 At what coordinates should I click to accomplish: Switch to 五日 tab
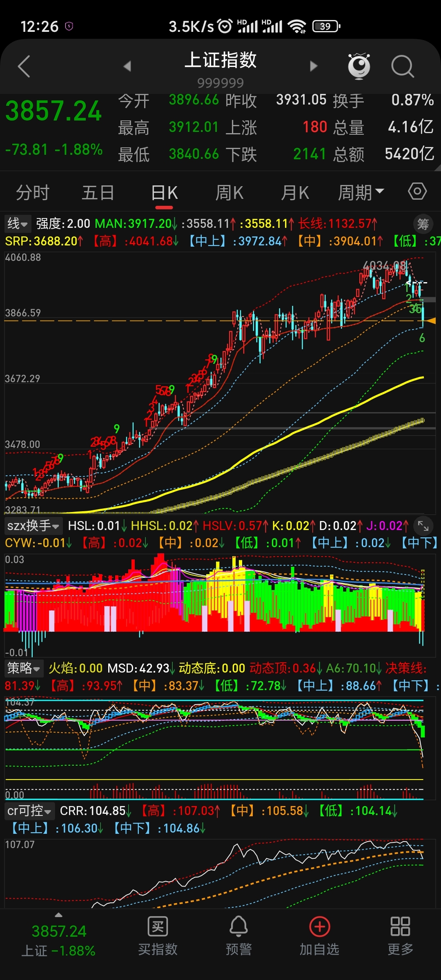click(x=98, y=192)
